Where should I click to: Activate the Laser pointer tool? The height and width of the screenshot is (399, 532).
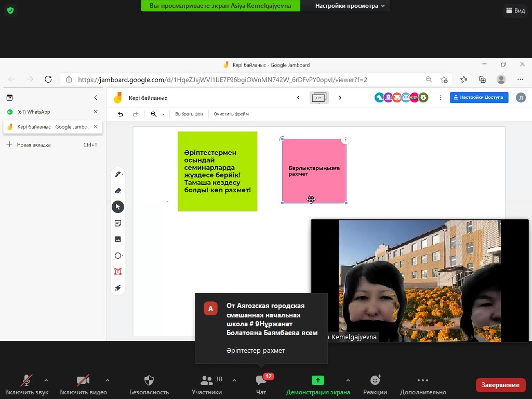pyautogui.click(x=118, y=288)
